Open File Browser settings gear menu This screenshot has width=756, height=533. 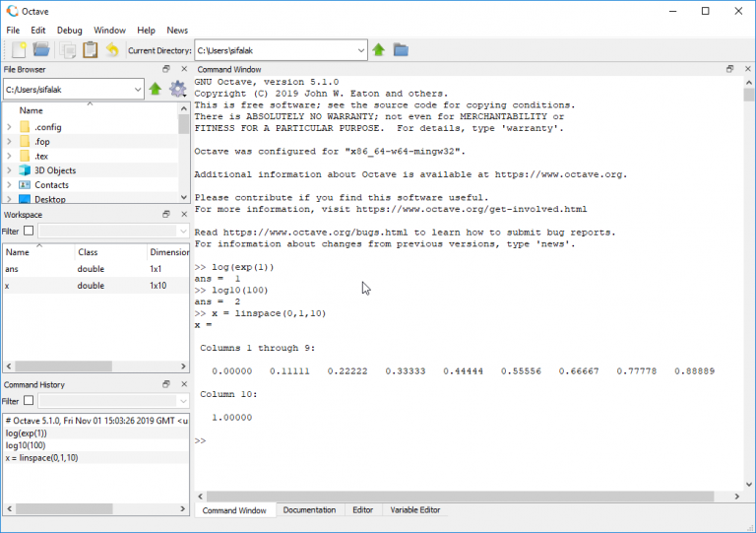(x=177, y=89)
